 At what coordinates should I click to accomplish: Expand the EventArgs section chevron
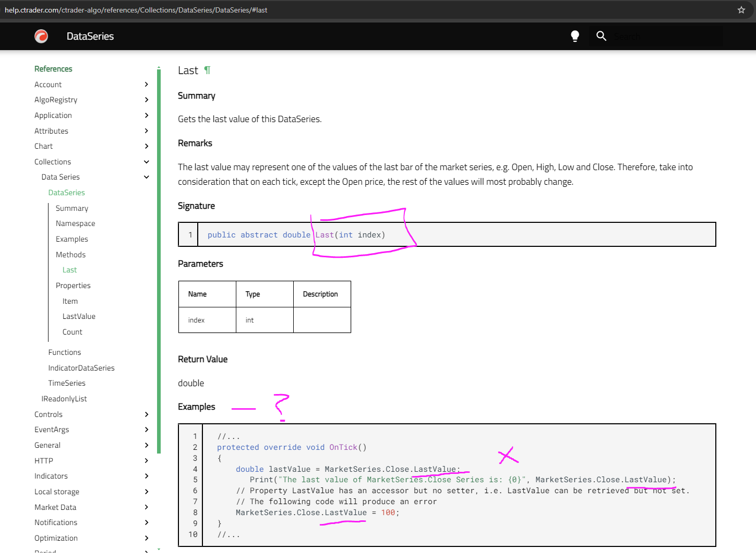(x=146, y=430)
